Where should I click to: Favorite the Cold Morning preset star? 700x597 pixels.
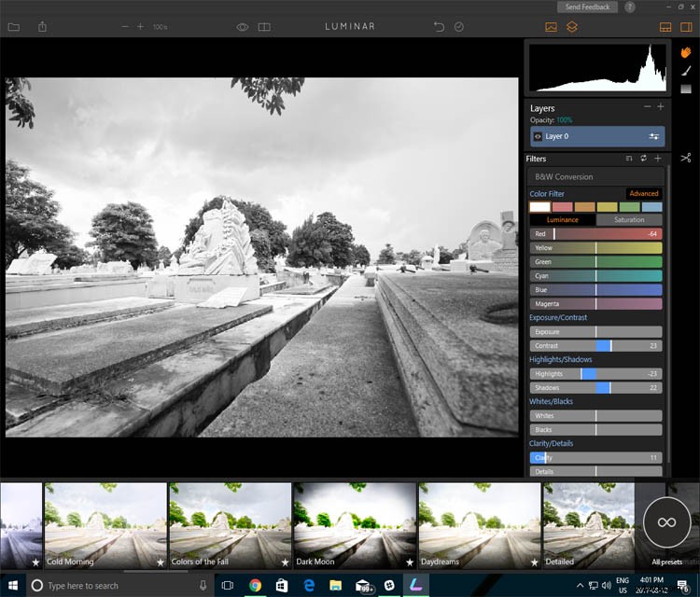pyautogui.click(x=161, y=562)
